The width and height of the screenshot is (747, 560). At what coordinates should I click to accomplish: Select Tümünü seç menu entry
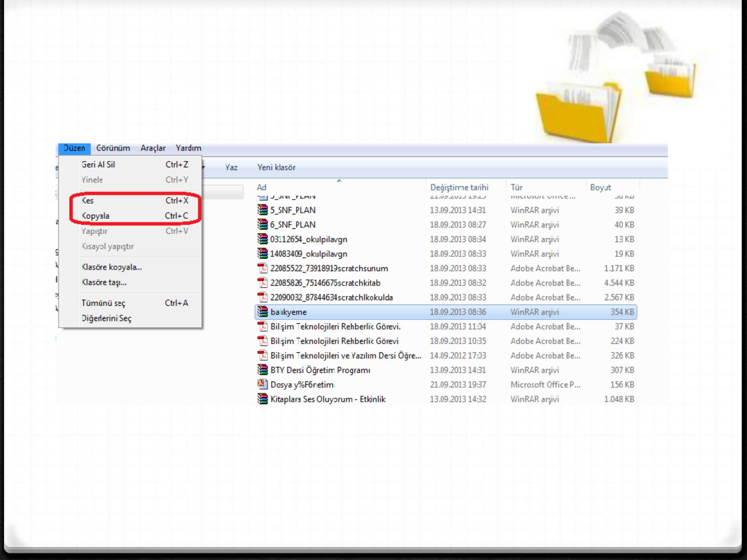(x=103, y=303)
